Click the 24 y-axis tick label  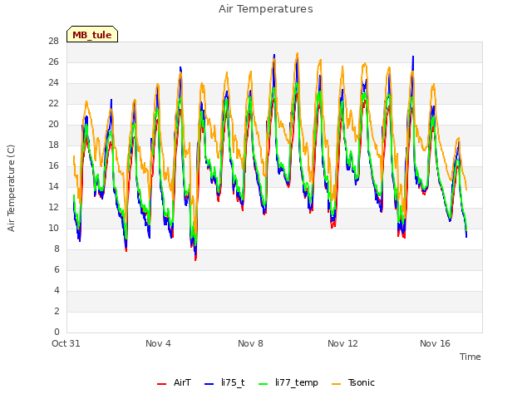(53, 83)
